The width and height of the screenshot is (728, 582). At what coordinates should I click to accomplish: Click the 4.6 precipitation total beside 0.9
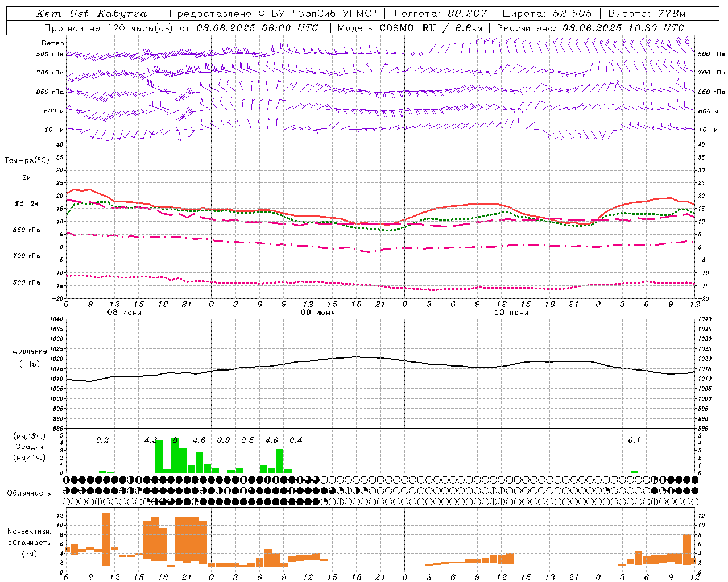(x=199, y=440)
